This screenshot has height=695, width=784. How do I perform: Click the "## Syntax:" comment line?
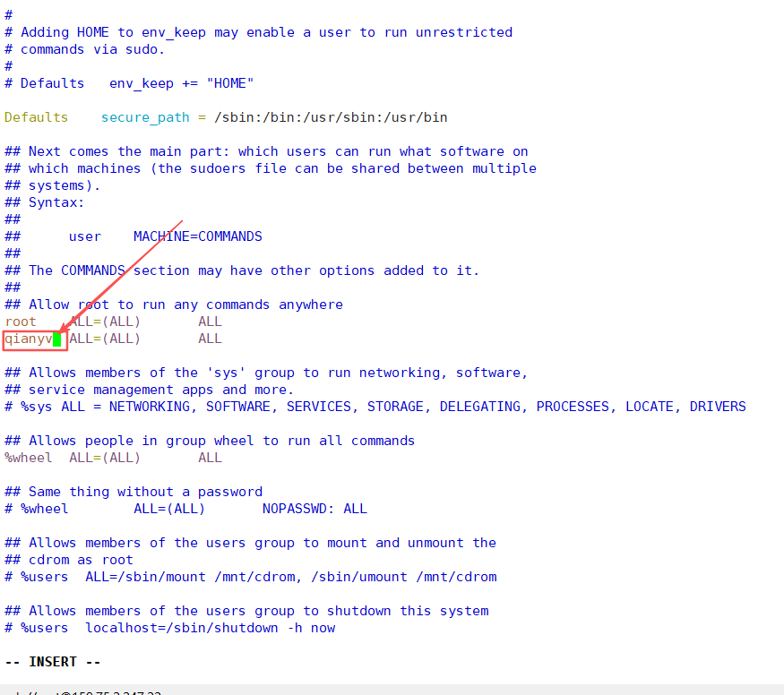pos(45,202)
